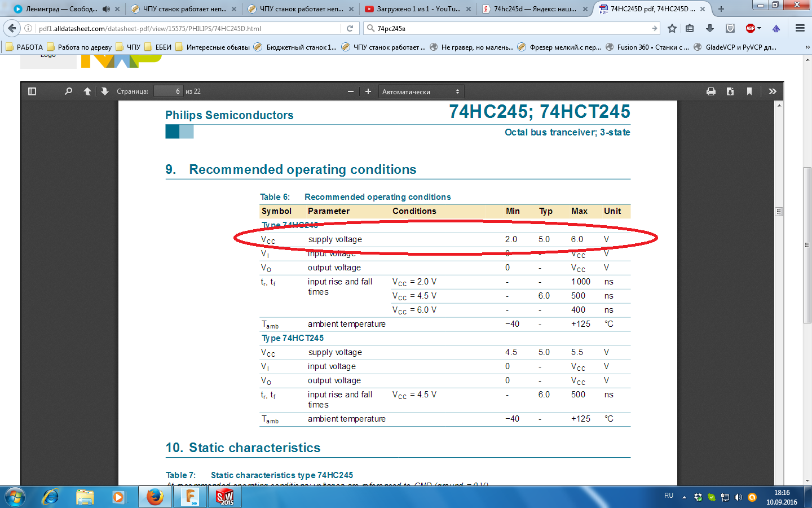The height and width of the screenshot is (508, 812).
Task: Click the Philips Semiconductors header text
Action: point(230,115)
